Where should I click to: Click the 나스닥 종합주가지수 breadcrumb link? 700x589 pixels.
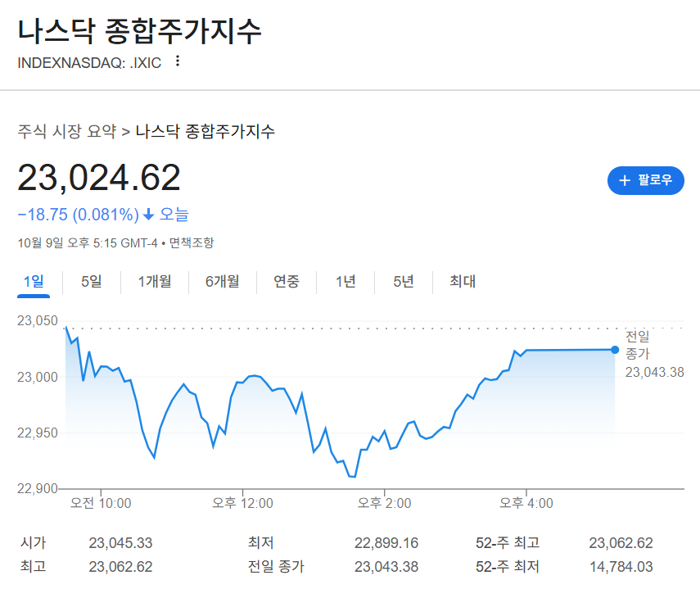(x=204, y=131)
